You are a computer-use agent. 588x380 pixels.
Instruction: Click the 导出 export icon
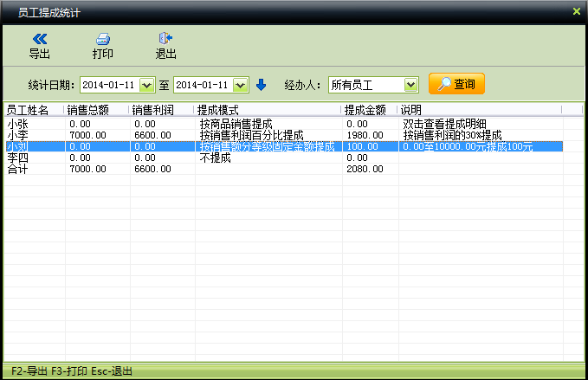tap(40, 39)
